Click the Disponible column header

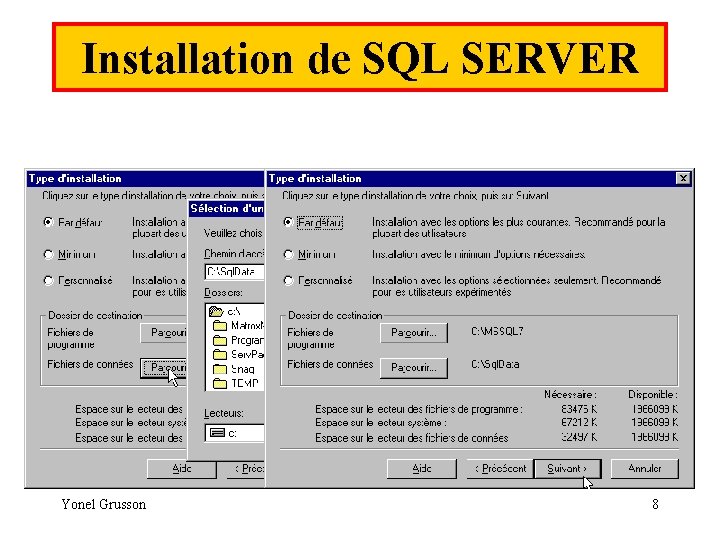click(652, 394)
